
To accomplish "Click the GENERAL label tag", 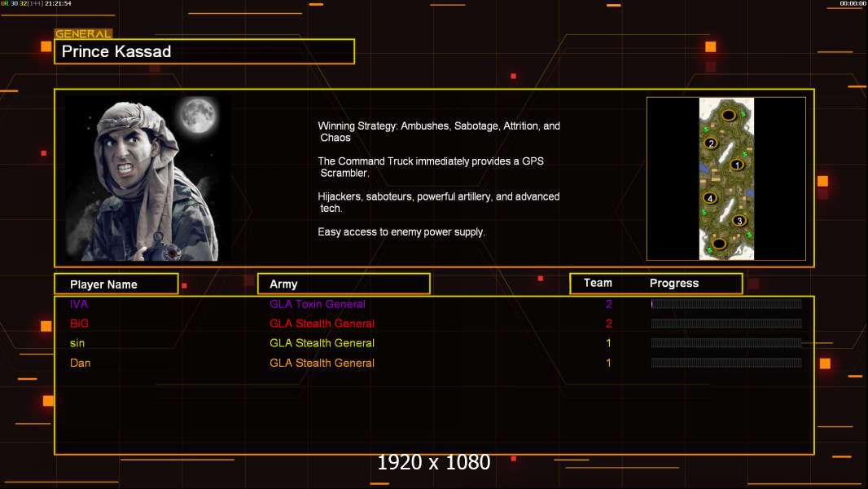I will [84, 33].
